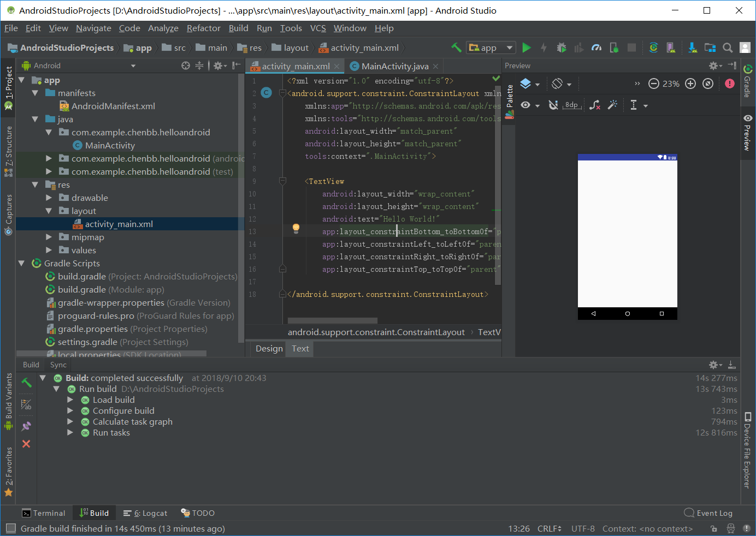
Task: Click the lightbulb intention icon on line 13
Action: point(296,228)
